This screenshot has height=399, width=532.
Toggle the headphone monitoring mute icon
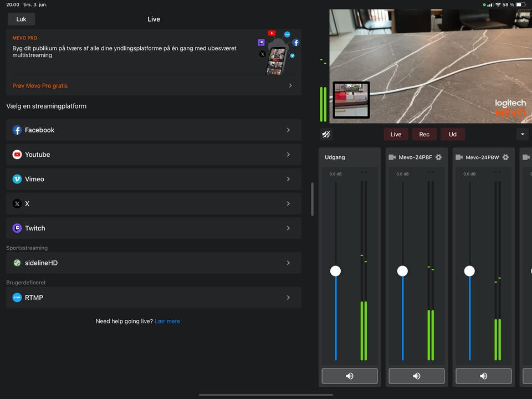326,134
